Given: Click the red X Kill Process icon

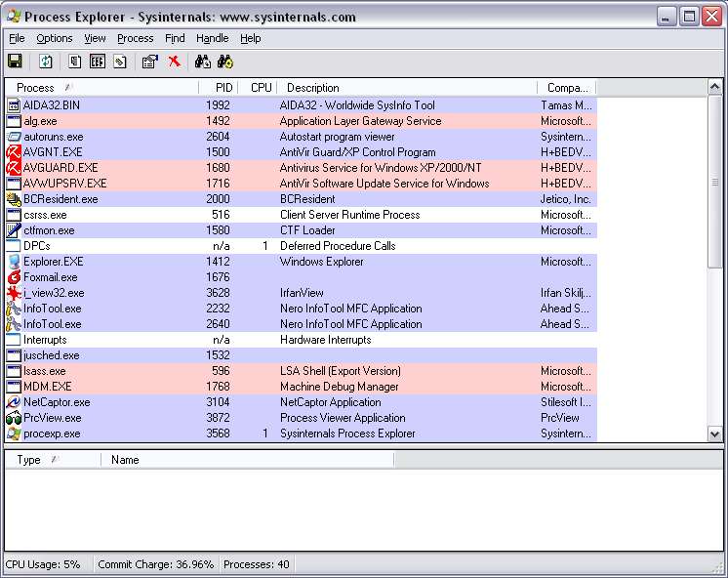Looking at the screenshot, I should click(x=175, y=62).
